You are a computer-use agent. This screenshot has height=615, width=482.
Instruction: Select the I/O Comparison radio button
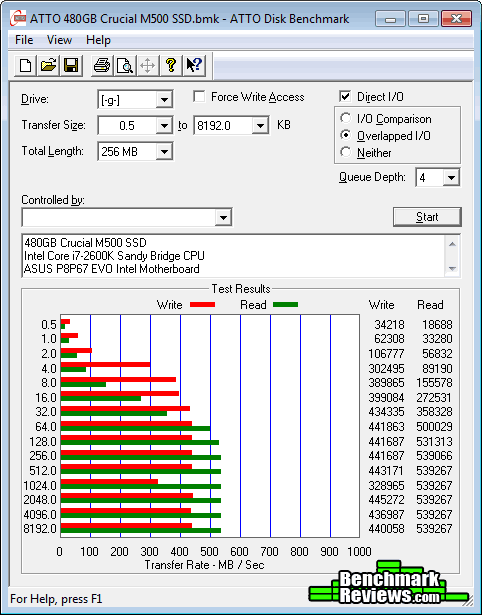coord(346,118)
